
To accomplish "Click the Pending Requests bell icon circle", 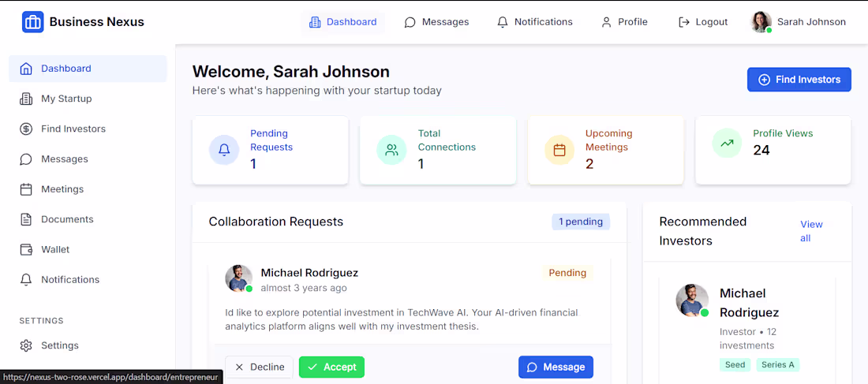I will pos(224,150).
